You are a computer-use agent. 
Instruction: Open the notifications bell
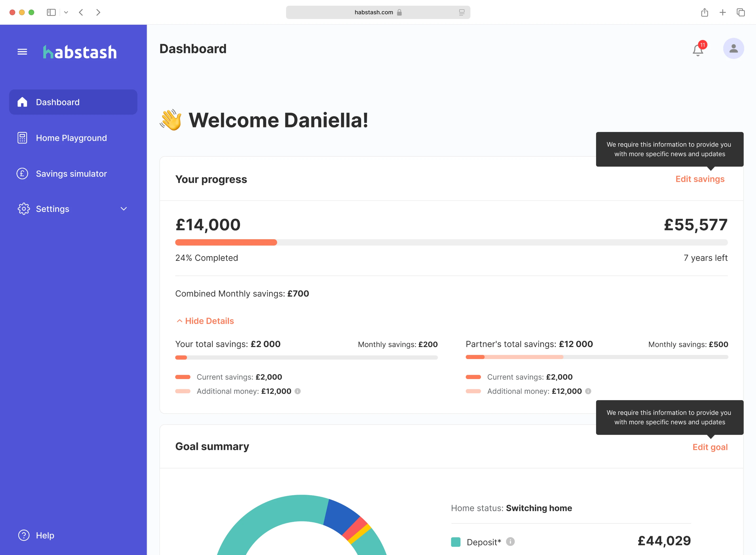(698, 50)
